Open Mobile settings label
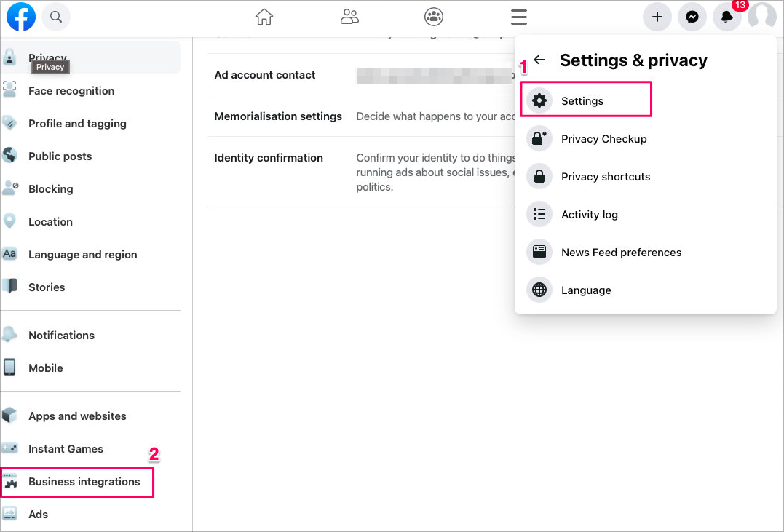 [46, 368]
